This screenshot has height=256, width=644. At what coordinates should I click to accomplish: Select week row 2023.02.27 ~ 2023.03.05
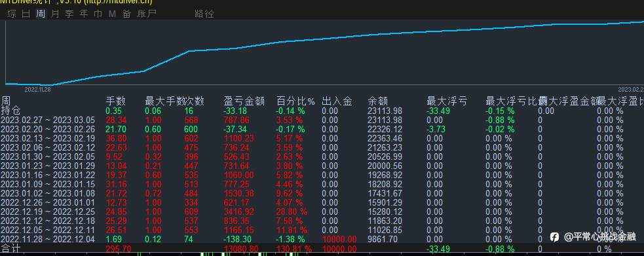(x=48, y=120)
